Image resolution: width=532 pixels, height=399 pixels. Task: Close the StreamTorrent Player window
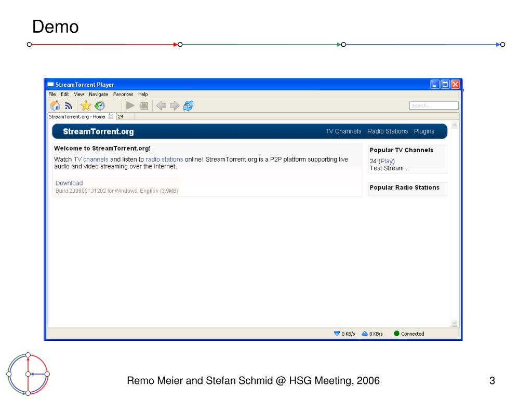(x=455, y=84)
